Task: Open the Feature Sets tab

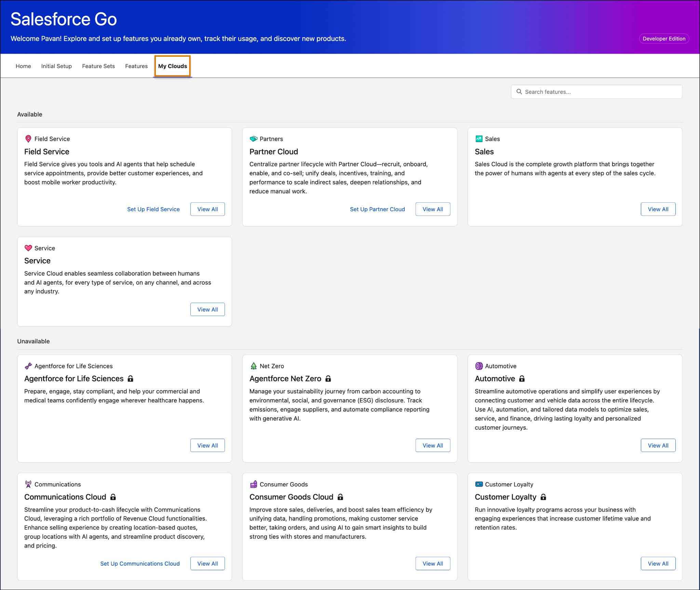Action: coord(98,66)
